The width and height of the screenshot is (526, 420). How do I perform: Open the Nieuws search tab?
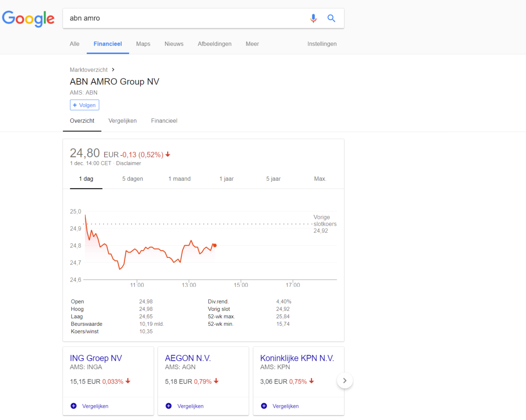(174, 44)
